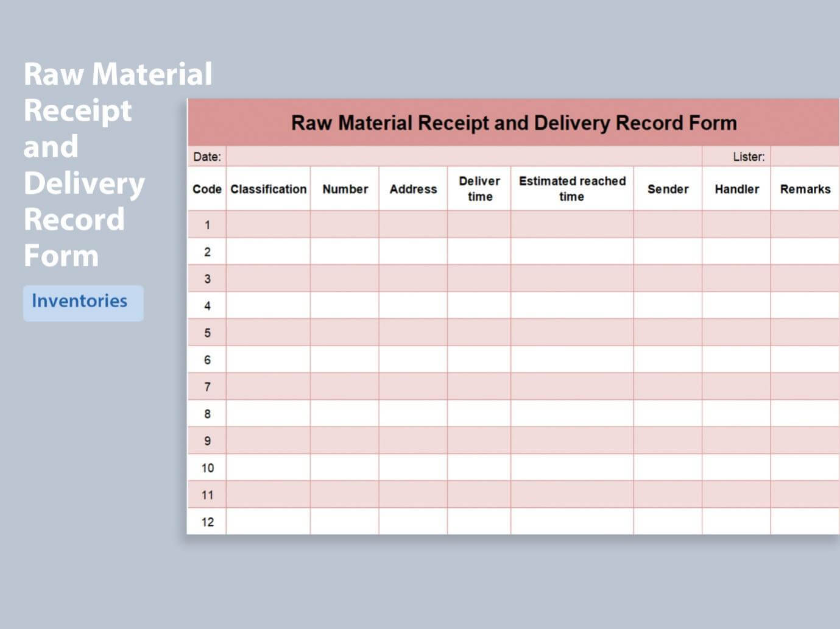The height and width of the screenshot is (629, 840).
Task: Click the Lister input field
Action: (804, 157)
